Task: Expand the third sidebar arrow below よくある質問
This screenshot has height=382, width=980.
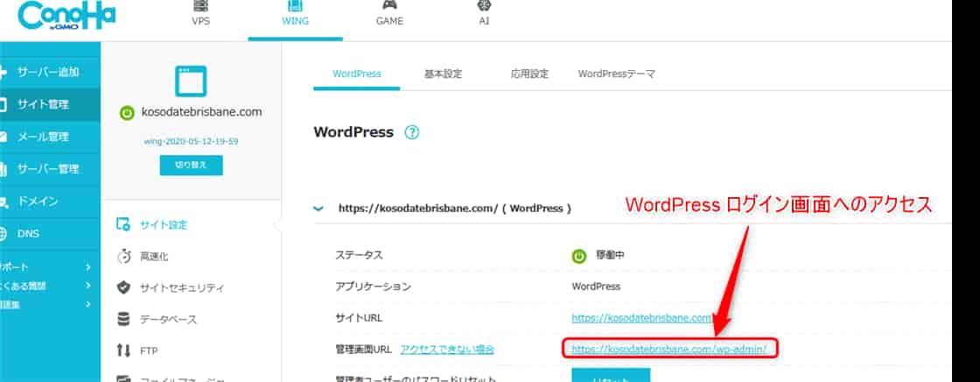Action: pos(88,304)
